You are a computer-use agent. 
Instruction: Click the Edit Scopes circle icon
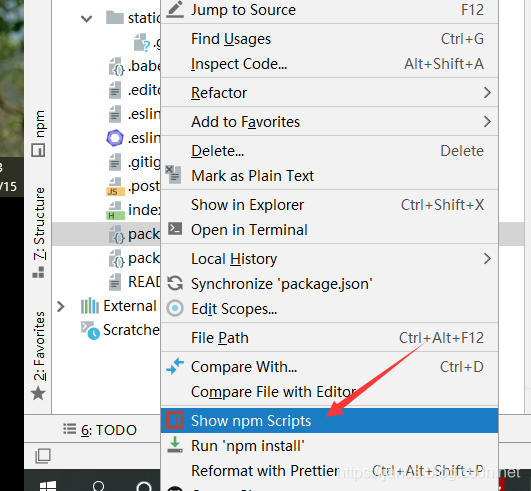point(175,308)
